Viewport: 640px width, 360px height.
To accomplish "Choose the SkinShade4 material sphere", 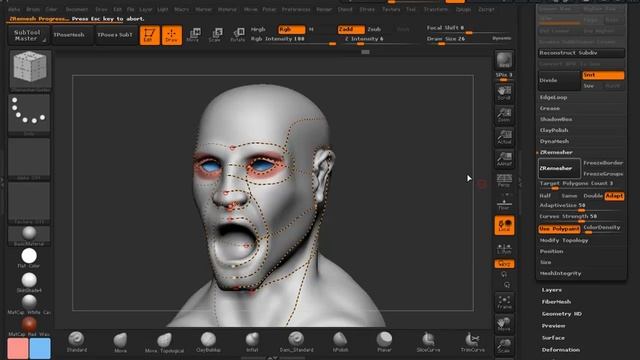I will point(29,282).
